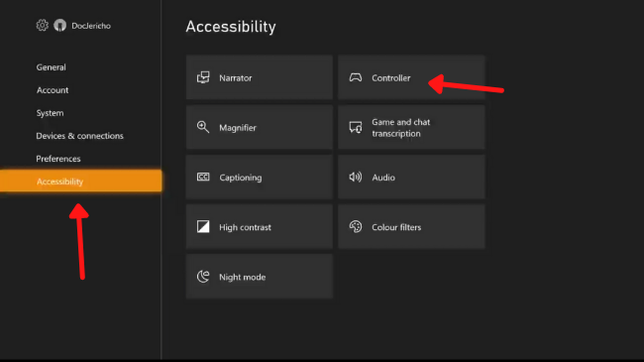
Task: Open the Narrator tile label
Action: click(x=236, y=77)
